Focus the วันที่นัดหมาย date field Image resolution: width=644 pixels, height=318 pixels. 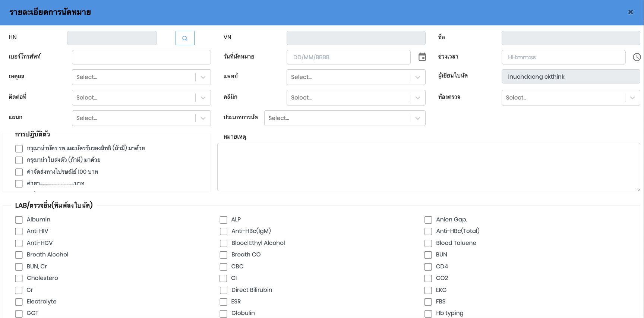348,57
